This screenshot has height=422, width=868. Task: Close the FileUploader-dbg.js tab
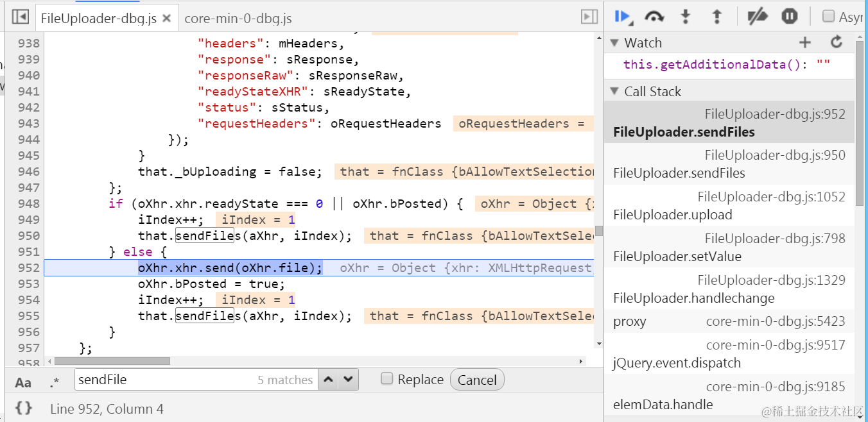point(166,19)
